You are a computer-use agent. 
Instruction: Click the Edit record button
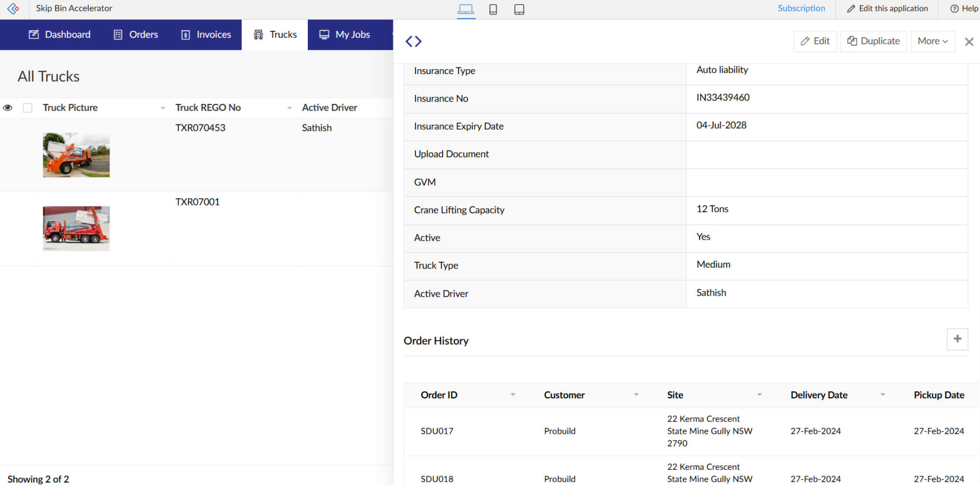[x=815, y=41]
